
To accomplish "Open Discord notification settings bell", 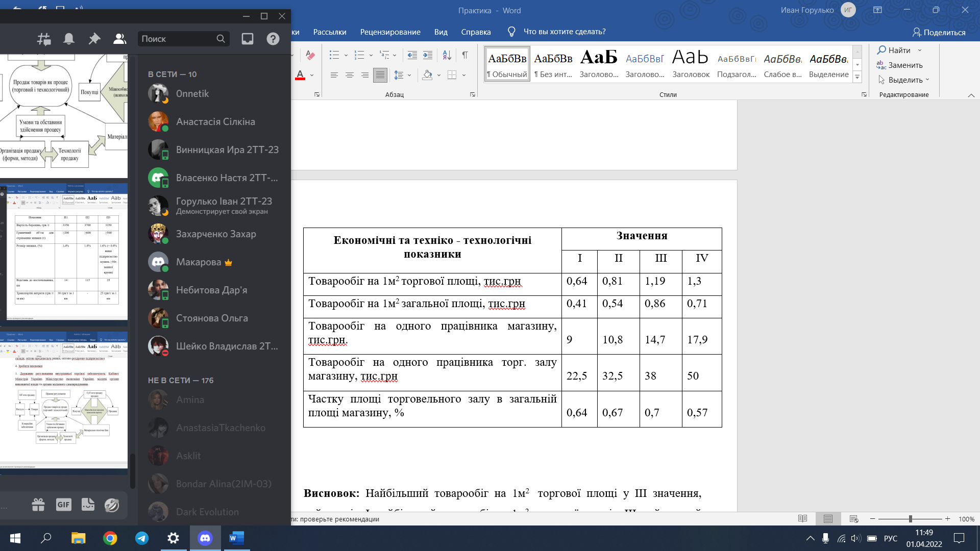I will pyautogui.click(x=69, y=39).
